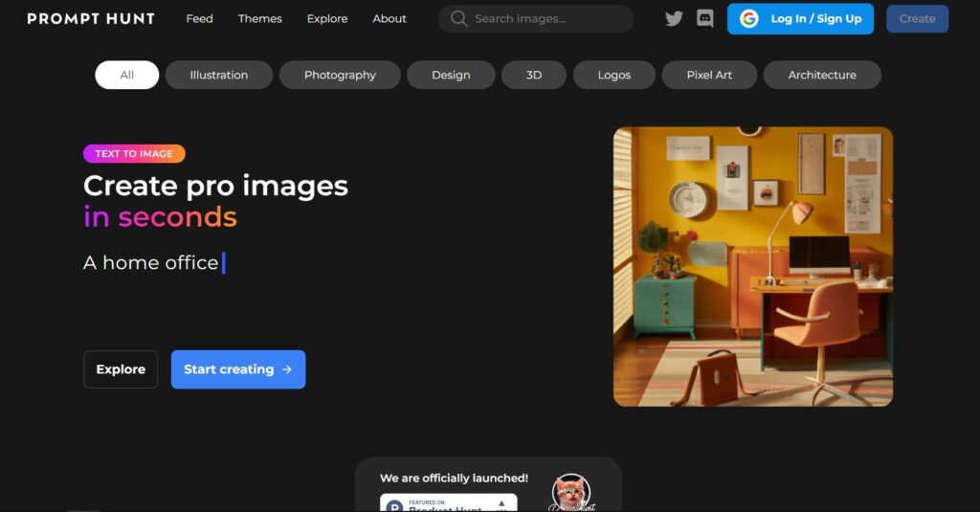Filter by Illustration category
Viewport: 980px width, 512px height.
(218, 75)
